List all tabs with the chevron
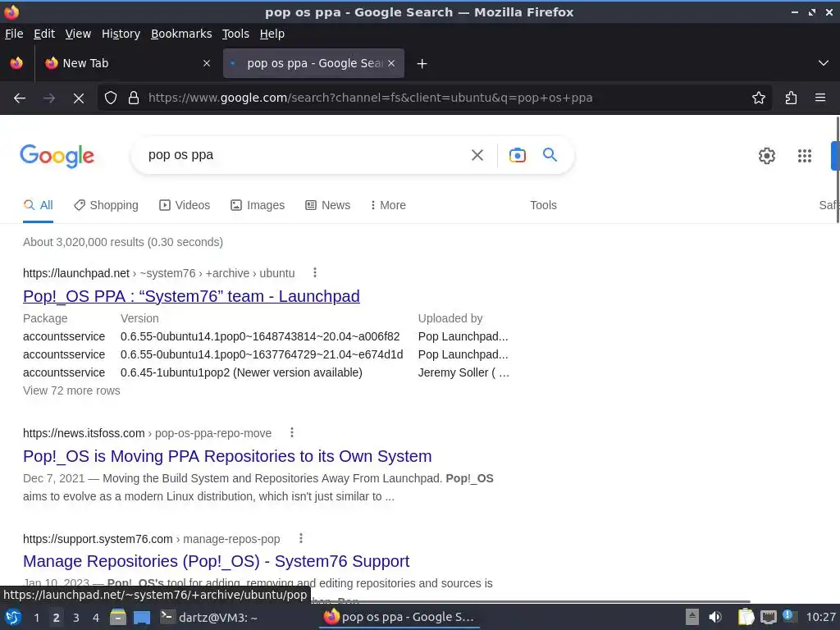The width and height of the screenshot is (840, 630). pyautogui.click(x=824, y=63)
